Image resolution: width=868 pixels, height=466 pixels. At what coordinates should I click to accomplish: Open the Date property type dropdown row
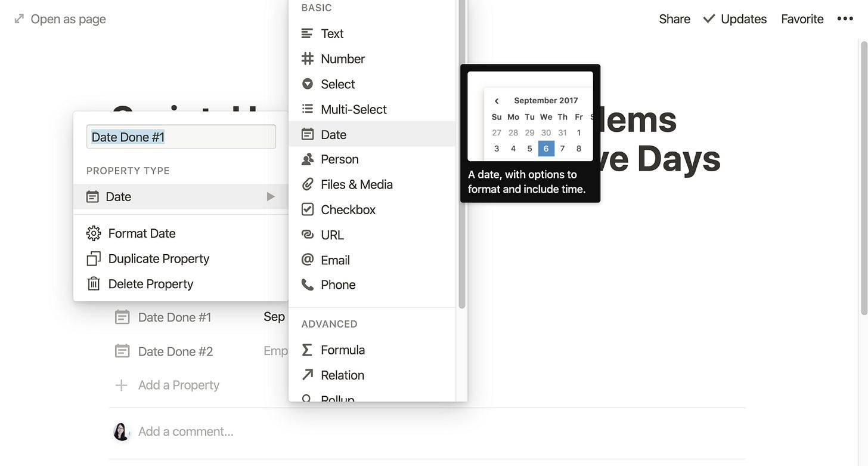(181, 196)
